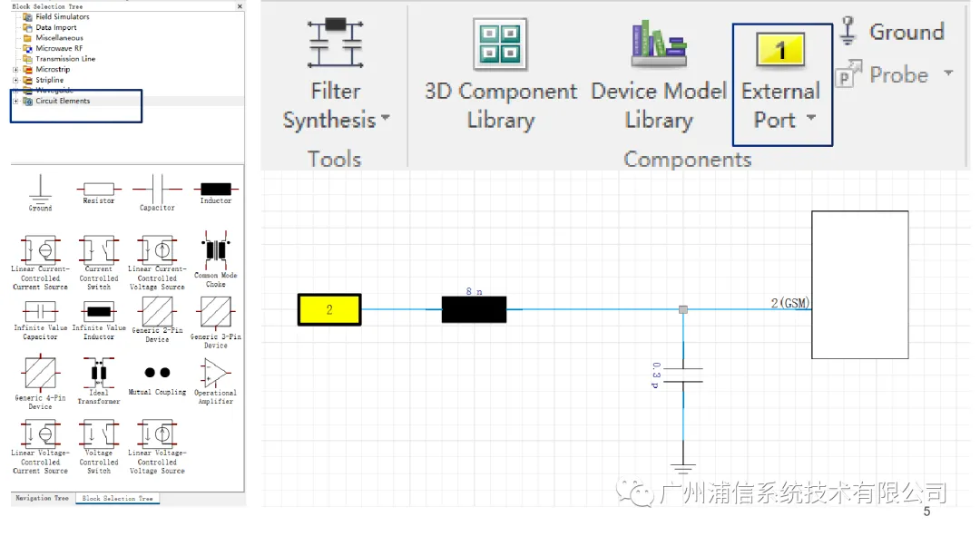This screenshot has width=980, height=536.
Task: Pick the Mutual Coupling element
Action: pyautogui.click(x=157, y=379)
